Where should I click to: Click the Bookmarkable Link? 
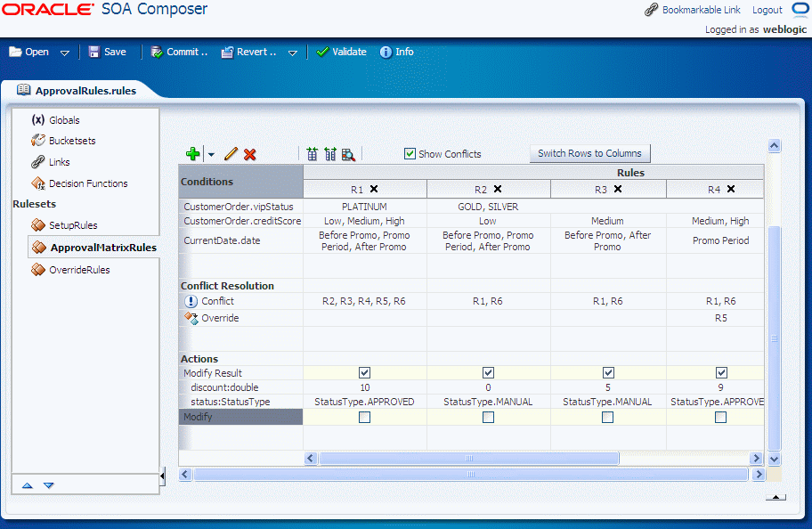(x=702, y=10)
